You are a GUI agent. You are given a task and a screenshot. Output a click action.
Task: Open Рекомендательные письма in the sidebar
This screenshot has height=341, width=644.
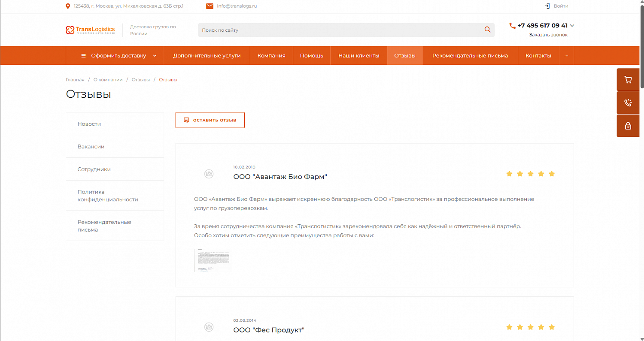coord(115,226)
